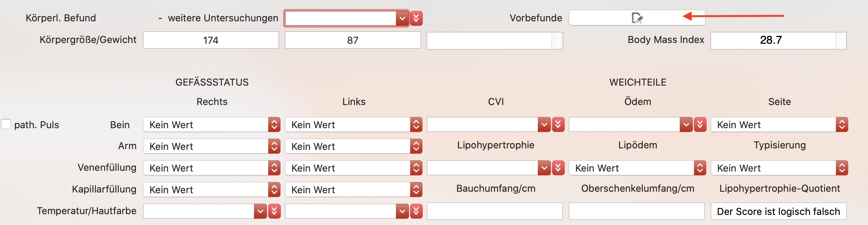Select Lipödem Kein Wert popup menu
868x225 pixels.
pos(637,168)
